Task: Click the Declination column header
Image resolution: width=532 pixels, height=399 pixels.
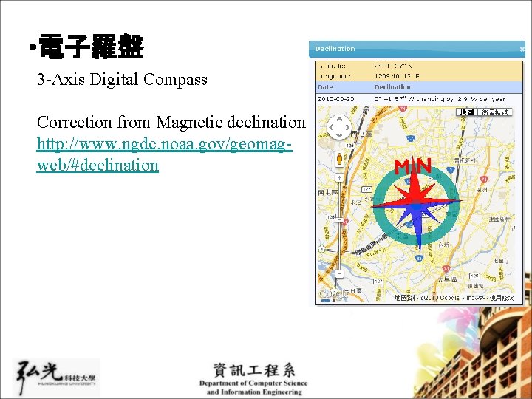Action: 392,87
